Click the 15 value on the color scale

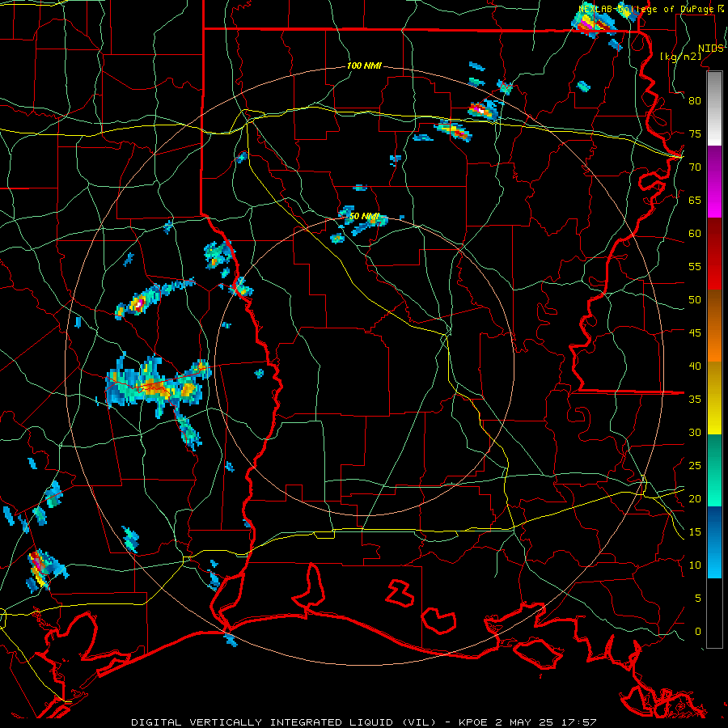(x=695, y=532)
